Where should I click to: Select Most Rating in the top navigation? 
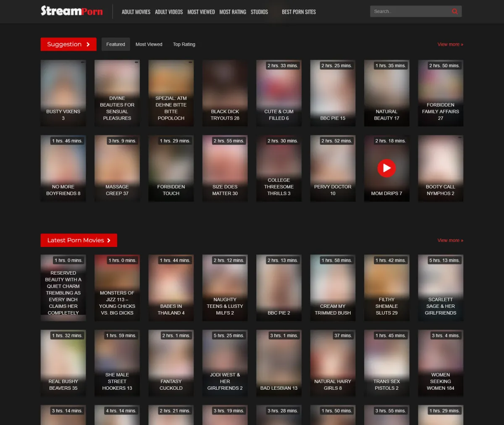tap(233, 12)
